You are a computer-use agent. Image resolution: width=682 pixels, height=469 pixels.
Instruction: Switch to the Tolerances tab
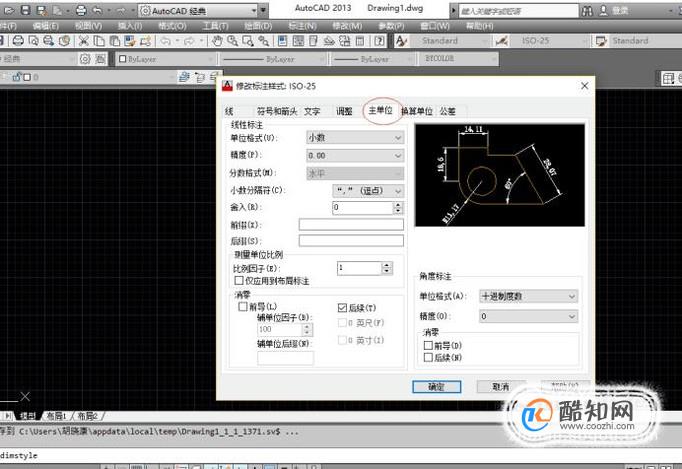(x=448, y=111)
